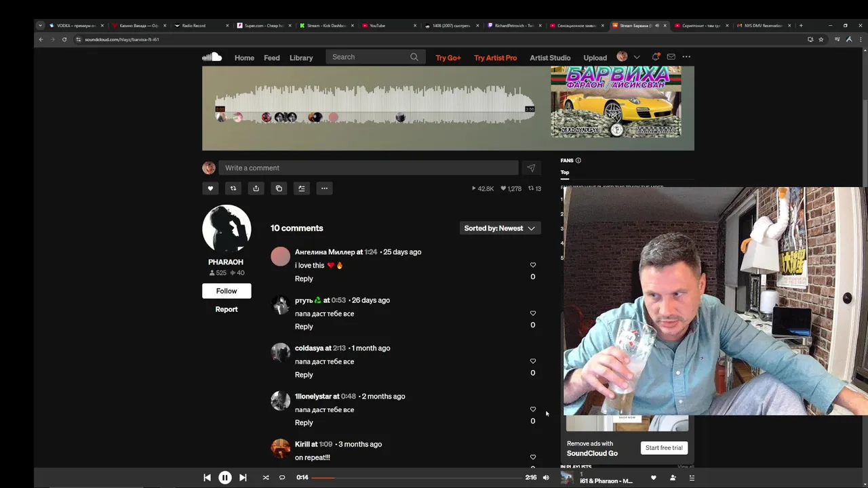This screenshot has width=868, height=488.
Task: Toggle shuffle in the player bar
Action: coord(265,478)
